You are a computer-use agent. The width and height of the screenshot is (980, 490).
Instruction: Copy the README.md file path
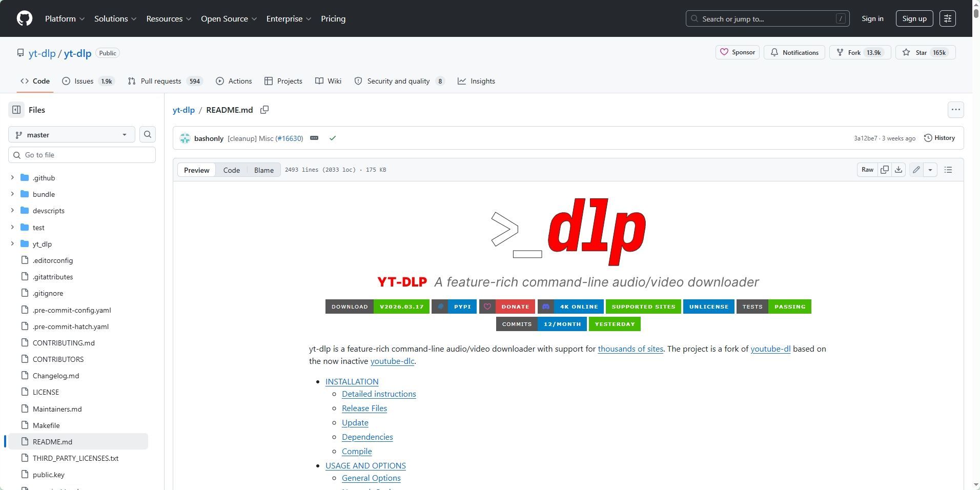click(x=264, y=110)
